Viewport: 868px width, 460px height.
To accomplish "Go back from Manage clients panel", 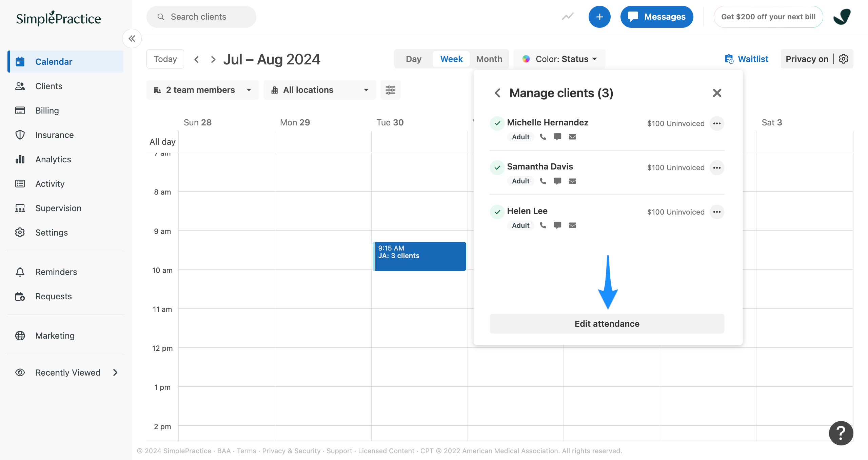I will point(497,93).
